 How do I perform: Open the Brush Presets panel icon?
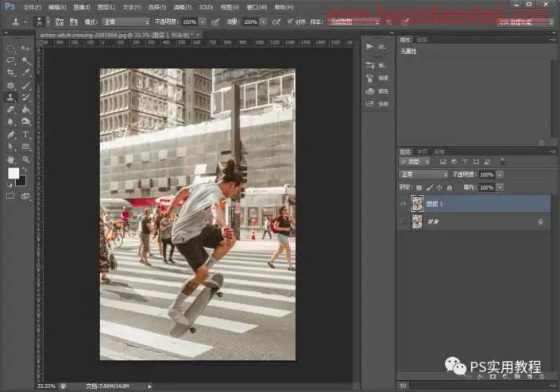pyautogui.click(x=369, y=65)
